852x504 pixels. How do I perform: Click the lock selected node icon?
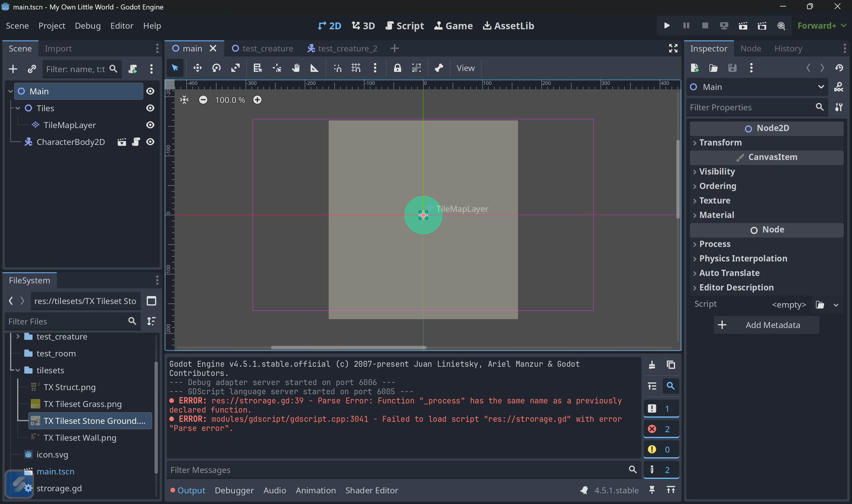(397, 68)
